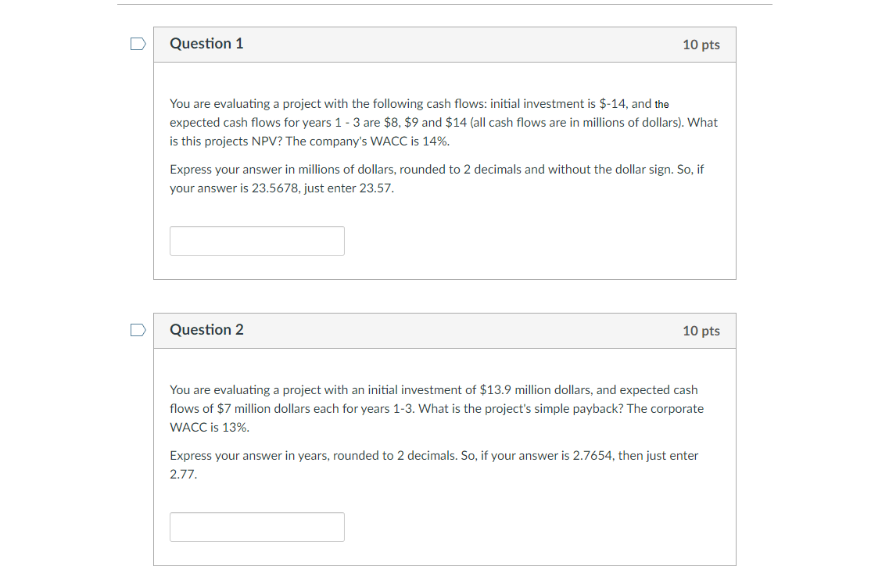Select the NPV question text paragraph
This screenshot has height=588, width=889.
click(x=443, y=122)
